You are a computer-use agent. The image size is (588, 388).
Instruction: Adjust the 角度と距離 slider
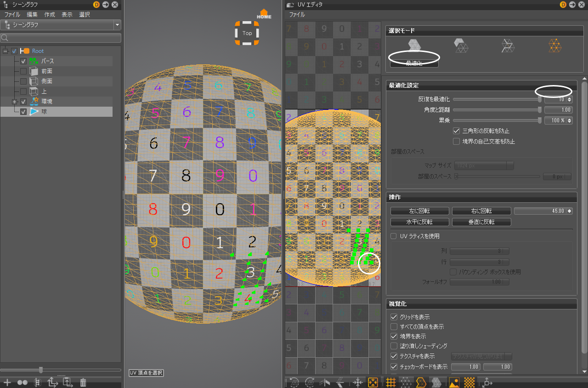[498, 110]
